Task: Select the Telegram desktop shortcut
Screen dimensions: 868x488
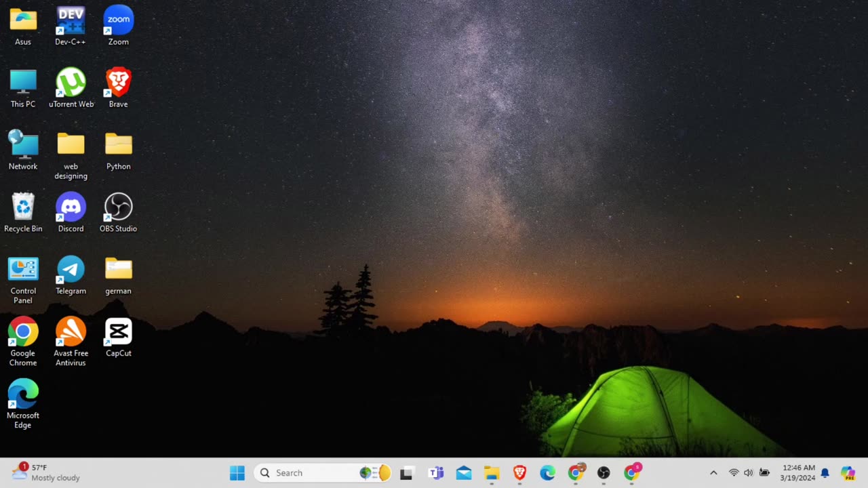Action: tap(71, 276)
